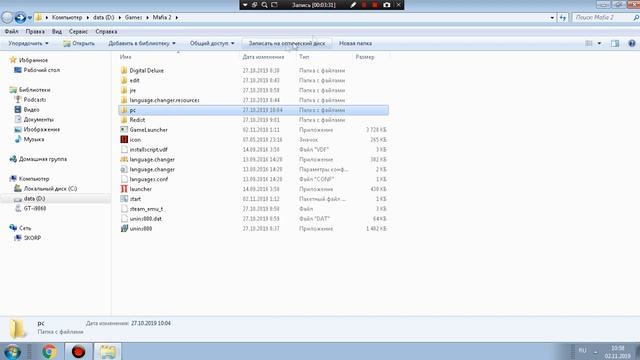The height and width of the screenshot is (360, 640).
Task: Open the Podcasts library
Action: (30, 100)
